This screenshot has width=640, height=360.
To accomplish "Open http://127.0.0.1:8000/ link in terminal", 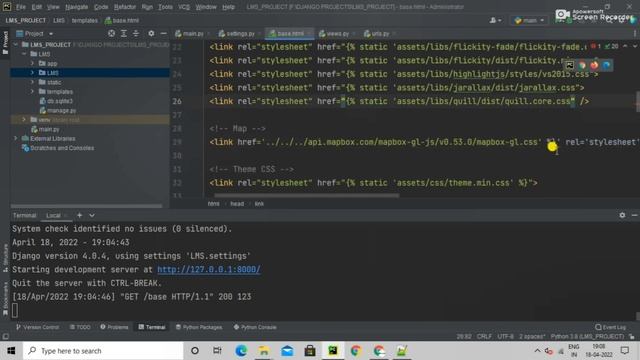I will (x=209, y=270).
